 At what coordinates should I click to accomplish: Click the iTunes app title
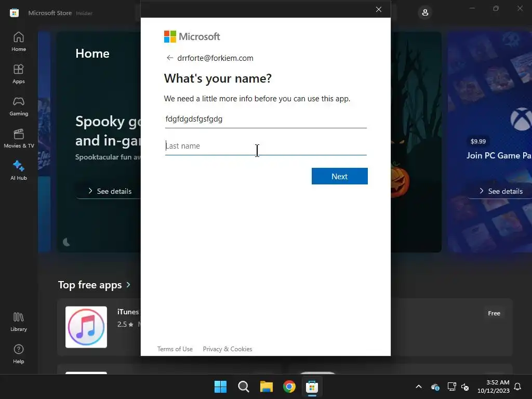coord(128,312)
